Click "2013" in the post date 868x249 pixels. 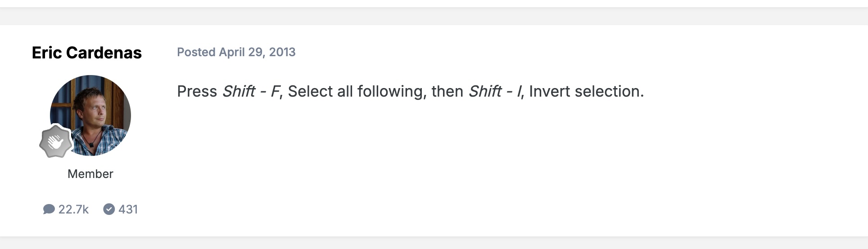tap(282, 52)
